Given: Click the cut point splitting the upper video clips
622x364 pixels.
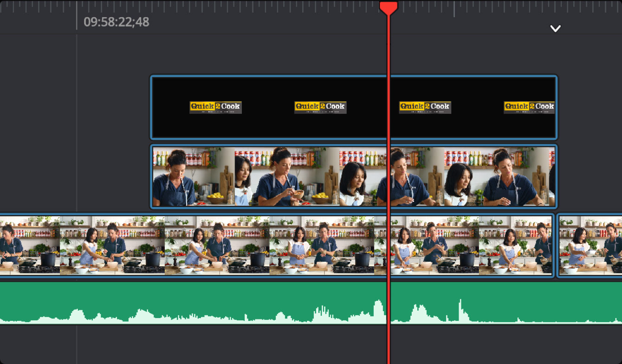Looking at the screenshot, I should pyautogui.click(x=389, y=176).
